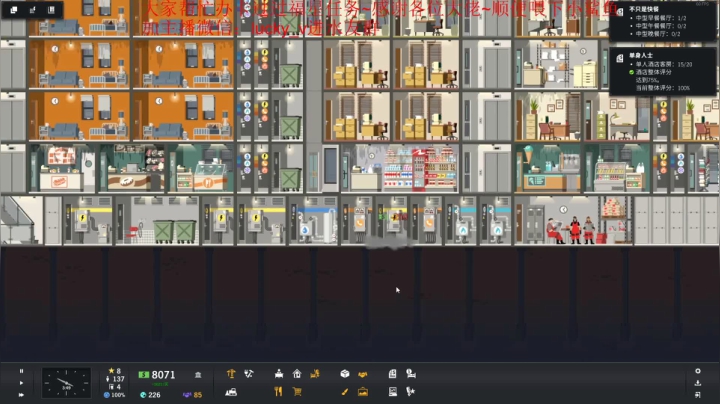Click the floor plan icon top-left
The image size is (720, 404).
[51, 10]
